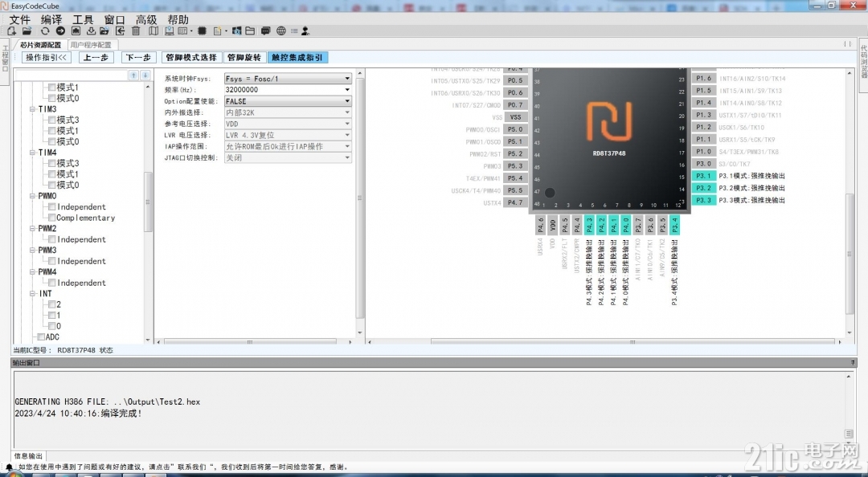The width and height of the screenshot is (868, 477).
Task: Select the 信息输出 tab
Action: (x=28, y=456)
